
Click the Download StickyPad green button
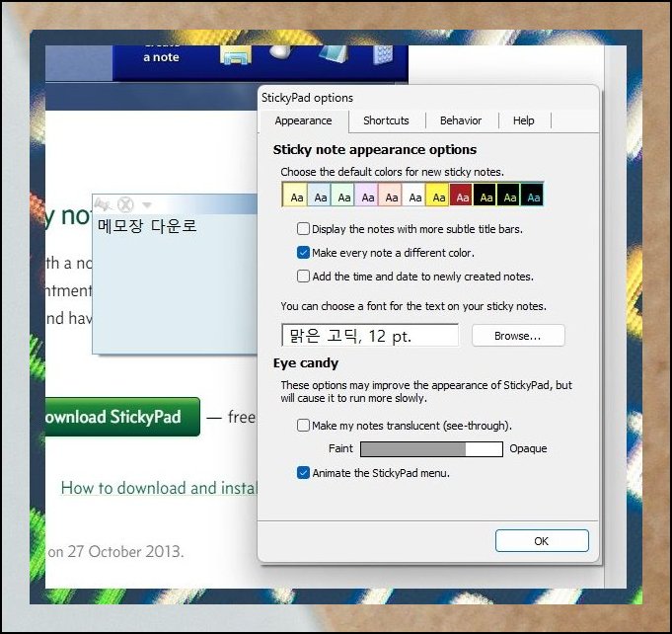tap(122, 417)
